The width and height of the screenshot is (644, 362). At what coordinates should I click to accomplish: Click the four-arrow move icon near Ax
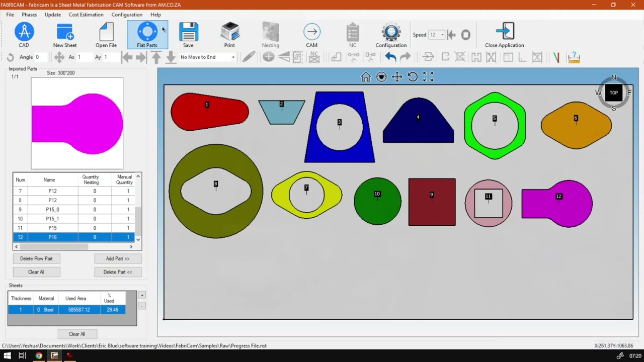[59, 57]
